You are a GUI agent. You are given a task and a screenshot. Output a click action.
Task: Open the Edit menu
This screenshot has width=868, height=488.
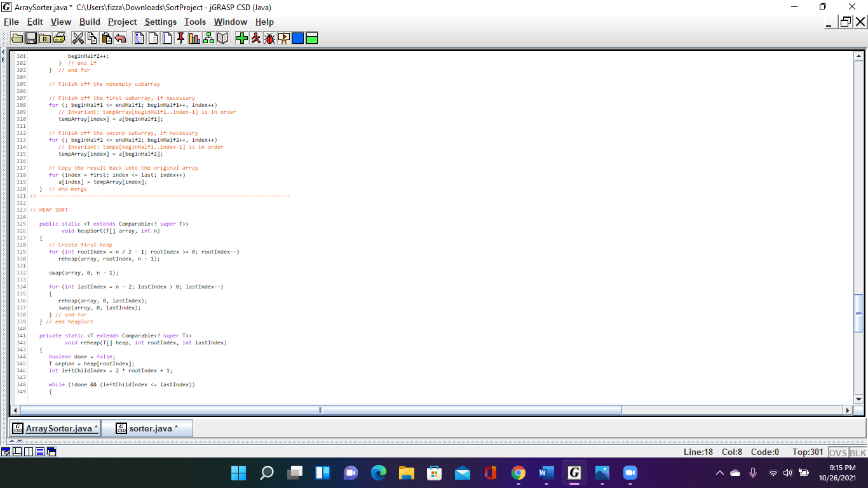pyautogui.click(x=35, y=22)
